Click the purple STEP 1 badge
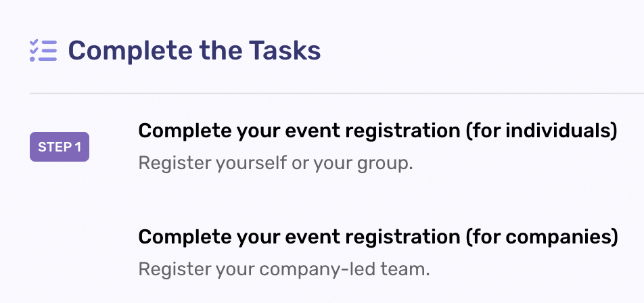 (60, 147)
